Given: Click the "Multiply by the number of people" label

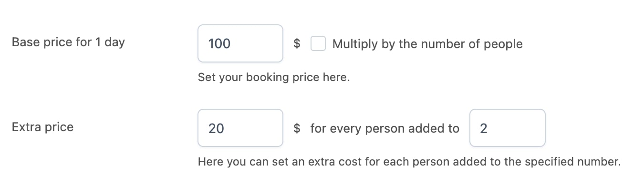Looking at the screenshot, I should click(427, 44).
